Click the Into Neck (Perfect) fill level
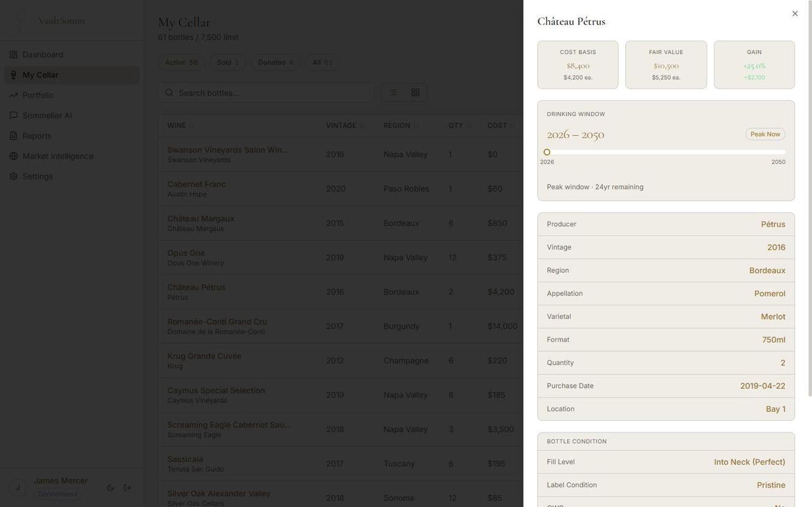 coord(750,462)
